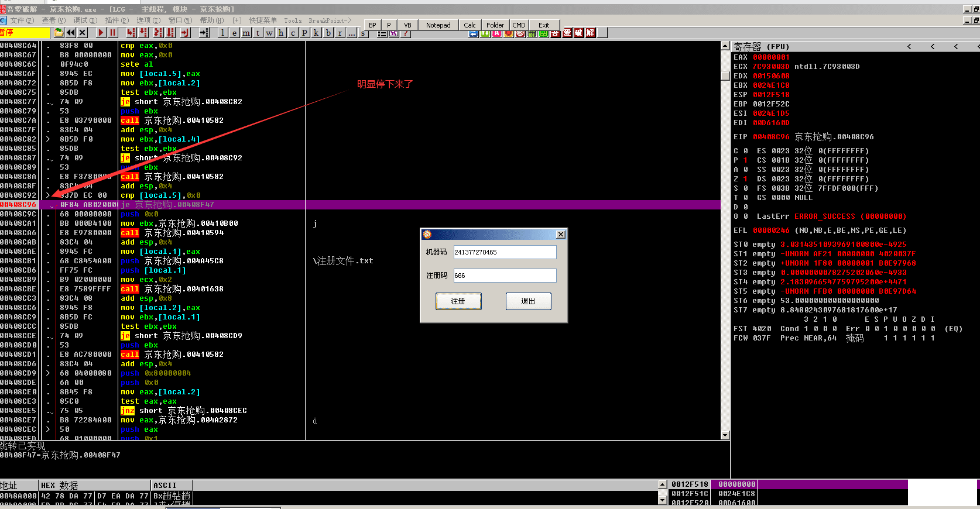Show references via 'r' button

click(340, 33)
